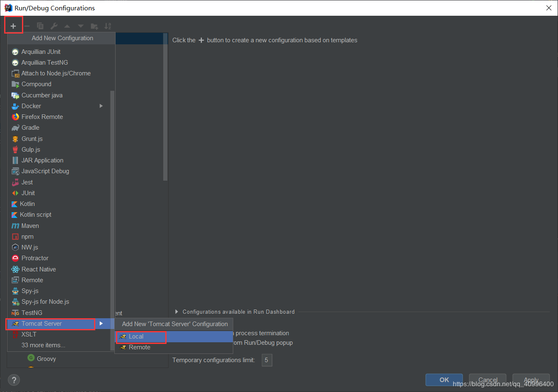Click the Protractor icon
The width and height of the screenshot is (558, 392).
15,258
